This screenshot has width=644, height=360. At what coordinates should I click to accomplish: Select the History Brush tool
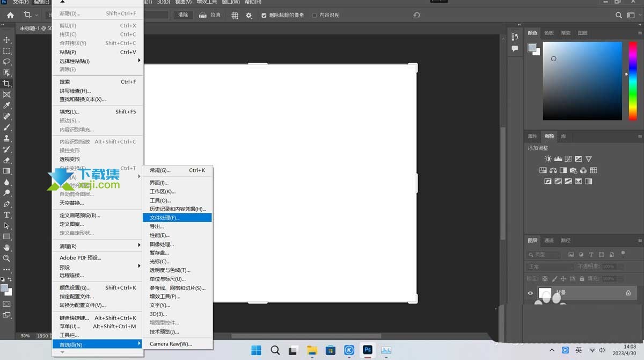7,149
